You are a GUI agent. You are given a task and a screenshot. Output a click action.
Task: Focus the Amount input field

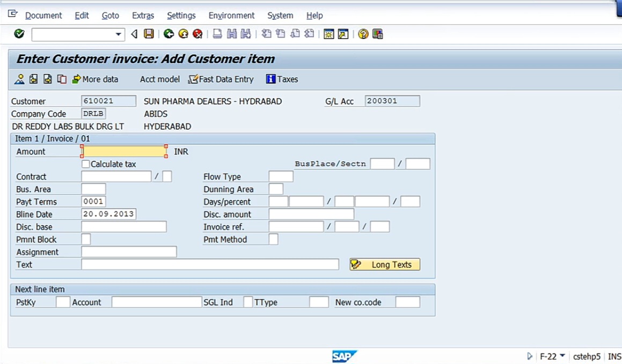(124, 151)
